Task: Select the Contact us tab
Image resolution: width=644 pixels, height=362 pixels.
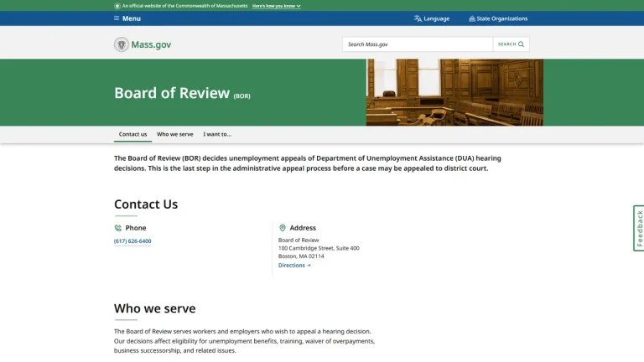Action: click(132, 134)
